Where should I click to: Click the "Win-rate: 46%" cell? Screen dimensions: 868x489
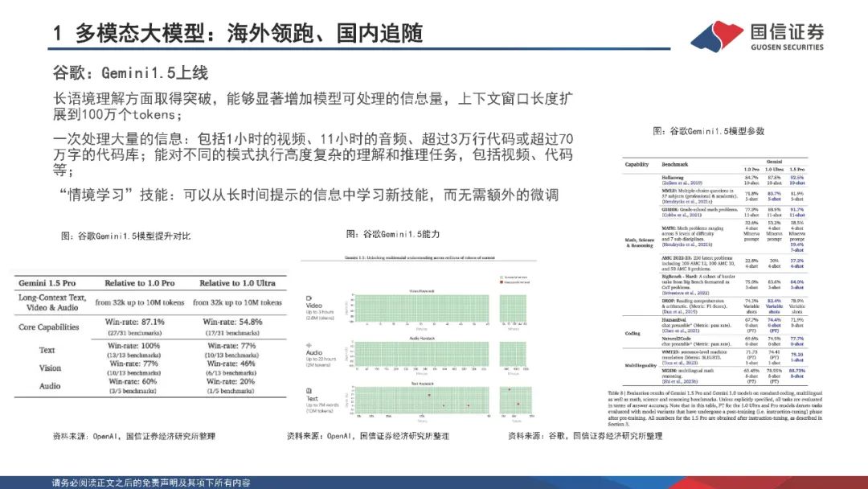pyautogui.click(x=231, y=364)
